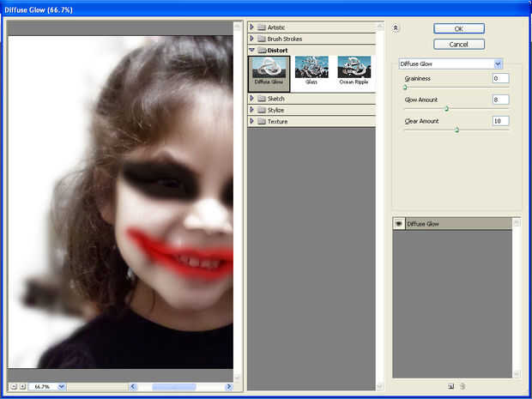The height and width of the screenshot is (399, 532).
Task: Select the Ocean Ripple filter thumbnail
Action: click(x=354, y=70)
